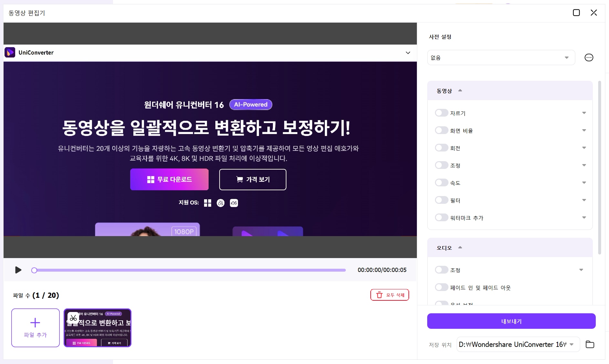This screenshot has height=364, width=609.
Task: Click the scissors icon on video thumbnail
Action: [x=73, y=318]
